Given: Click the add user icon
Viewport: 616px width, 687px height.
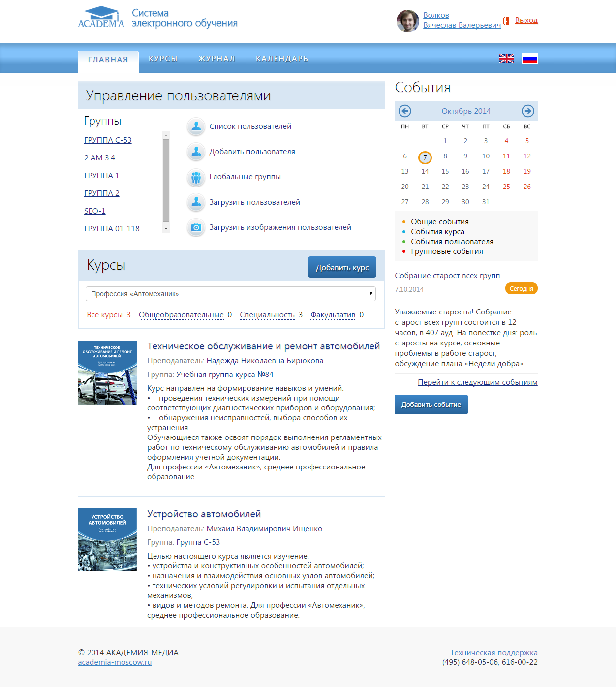Looking at the screenshot, I should [x=196, y=152].
